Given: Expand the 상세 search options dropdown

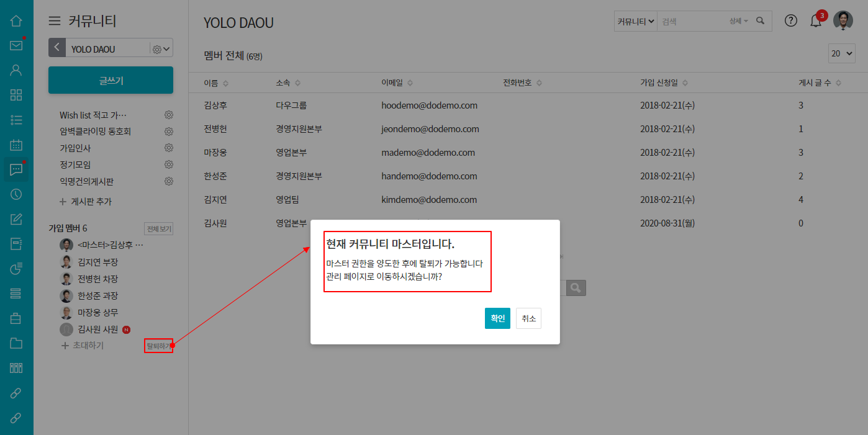Looking at the screenshot, I should point(738,21).
